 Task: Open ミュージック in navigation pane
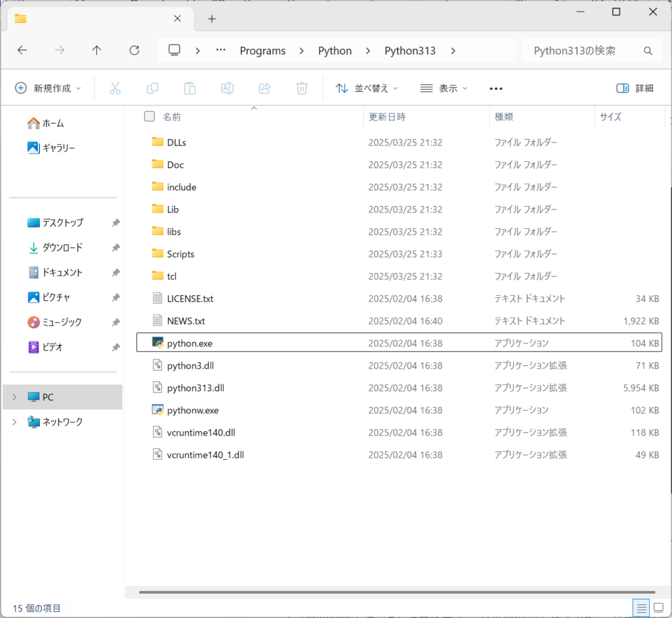click(54, 322)
